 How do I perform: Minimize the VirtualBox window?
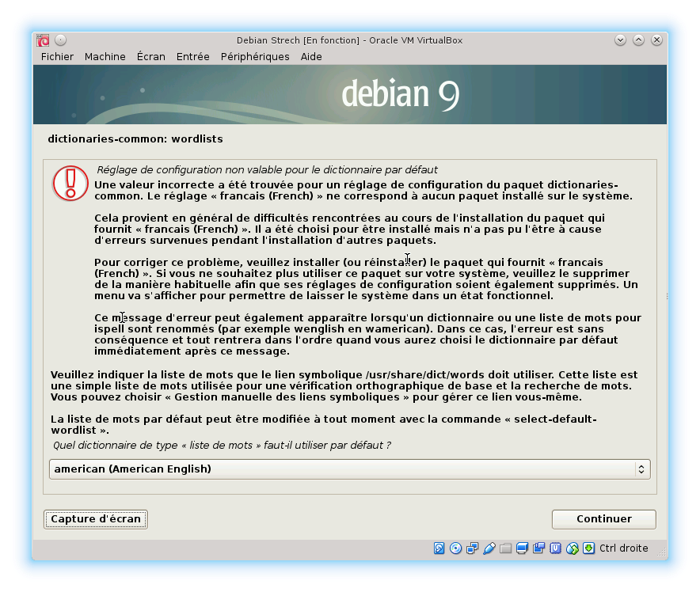tap(620, 40)
